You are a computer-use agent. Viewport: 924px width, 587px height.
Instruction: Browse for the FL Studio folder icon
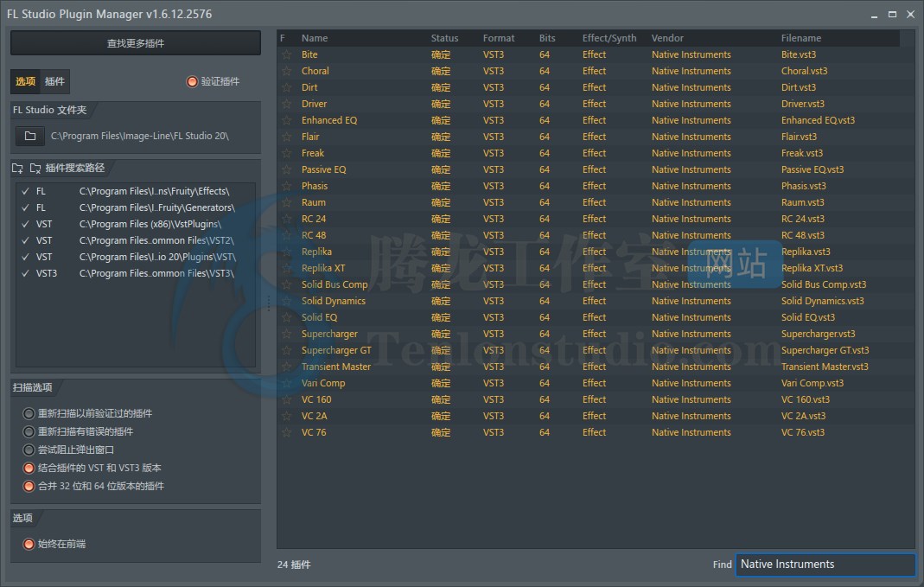(x=30, y=136)
